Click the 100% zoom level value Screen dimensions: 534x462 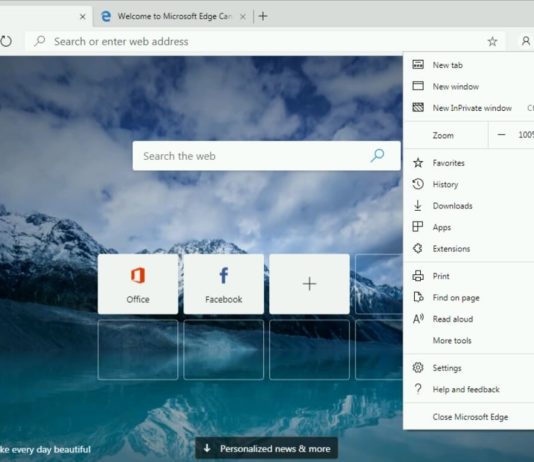click(x=526, y=135)
